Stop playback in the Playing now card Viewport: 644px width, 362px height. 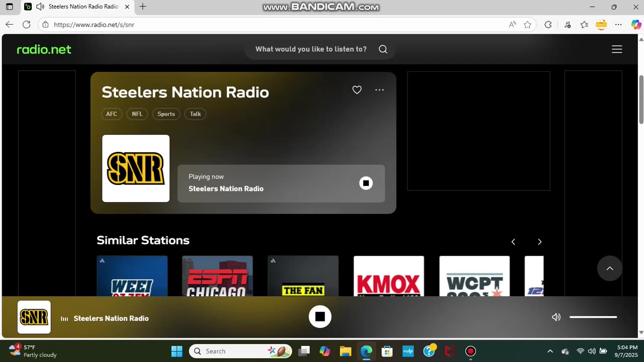pos(366,183)
